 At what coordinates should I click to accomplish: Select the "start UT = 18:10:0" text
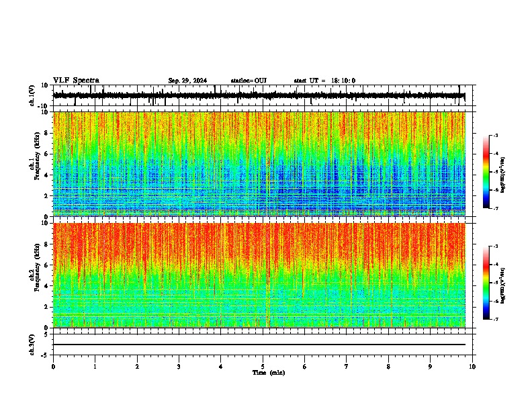324,81
